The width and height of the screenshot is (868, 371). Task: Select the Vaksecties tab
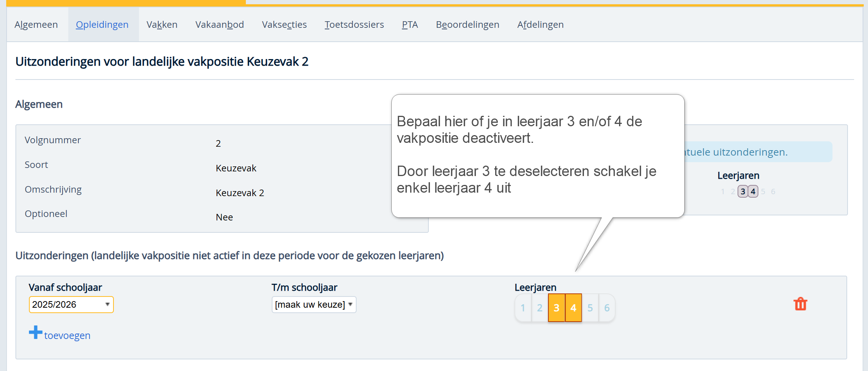tap(284, 25)
